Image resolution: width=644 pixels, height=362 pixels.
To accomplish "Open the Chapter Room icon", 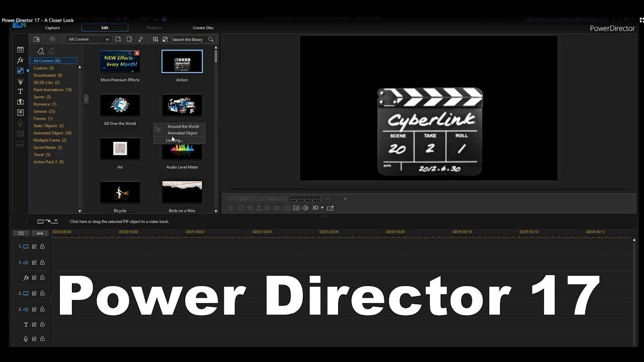I will coord(20,134).
